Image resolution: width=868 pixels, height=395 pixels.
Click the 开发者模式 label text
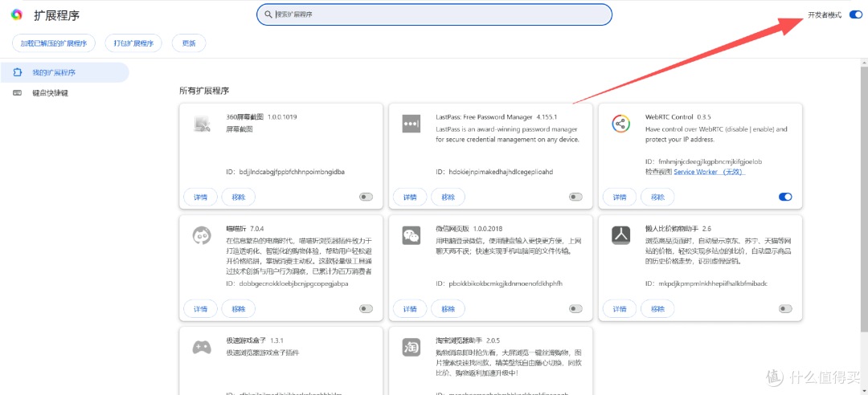click(825, 15)
